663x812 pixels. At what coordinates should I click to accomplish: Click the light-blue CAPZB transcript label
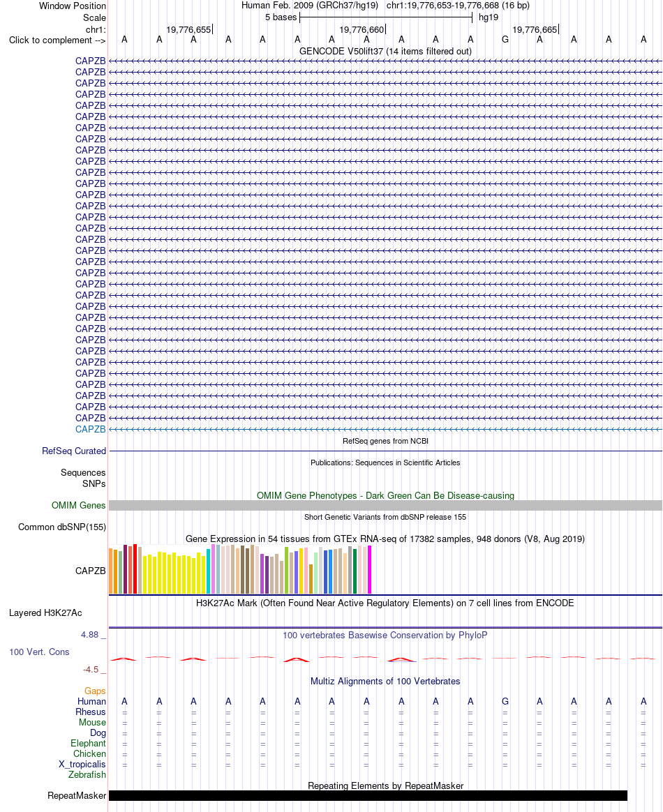click(x=90, y=429)
